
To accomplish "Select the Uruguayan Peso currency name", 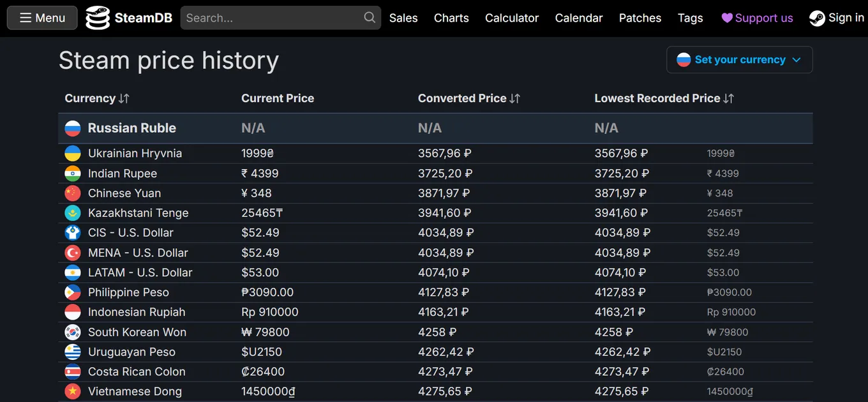I will (131, 352).
